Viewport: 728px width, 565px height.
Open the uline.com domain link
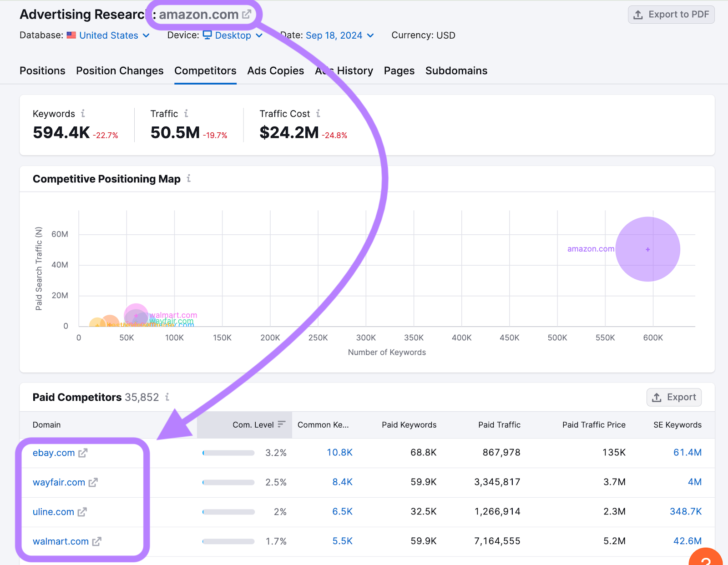pyautogui.click(x=53, y=512)
